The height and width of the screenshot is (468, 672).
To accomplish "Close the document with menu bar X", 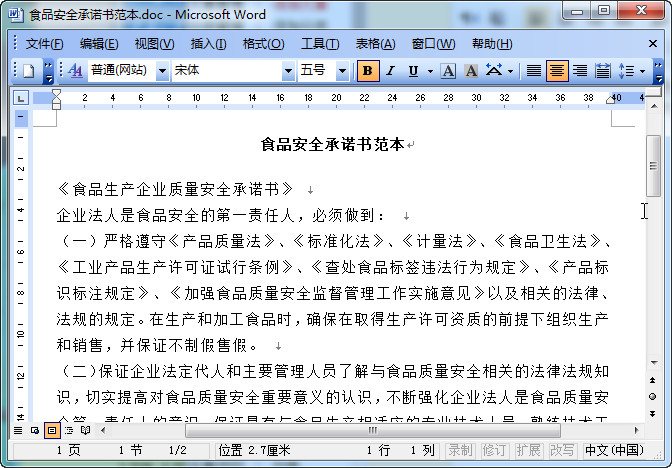I will 653,43.
